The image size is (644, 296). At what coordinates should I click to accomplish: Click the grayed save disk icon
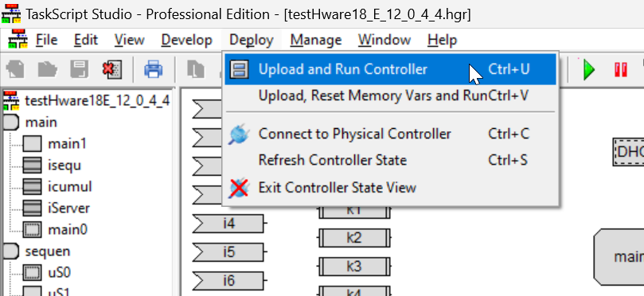[80, 69]
